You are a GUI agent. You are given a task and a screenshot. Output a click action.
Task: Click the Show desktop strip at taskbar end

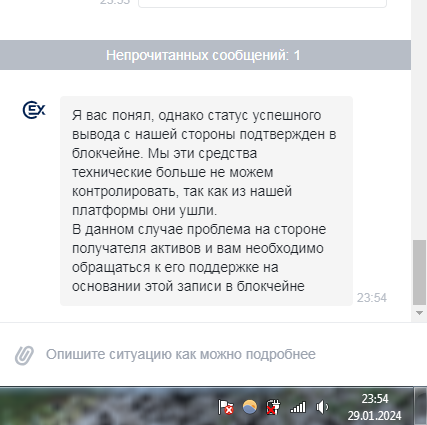[x=421, y=406]
